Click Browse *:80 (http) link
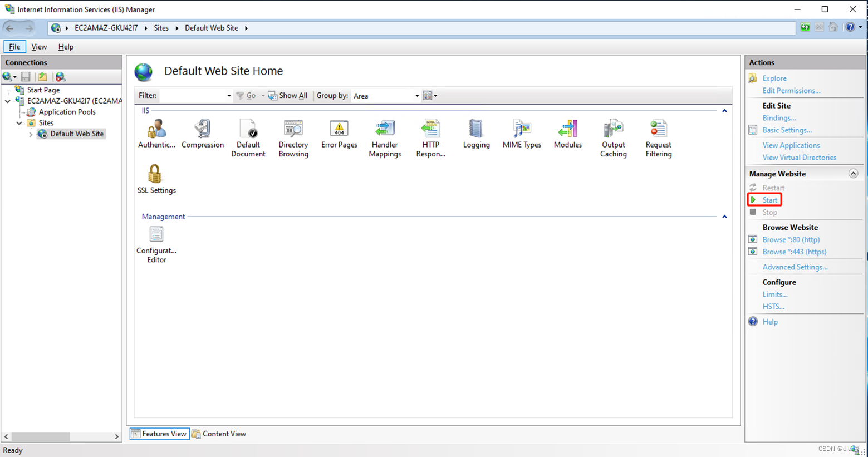 point(791,239)
